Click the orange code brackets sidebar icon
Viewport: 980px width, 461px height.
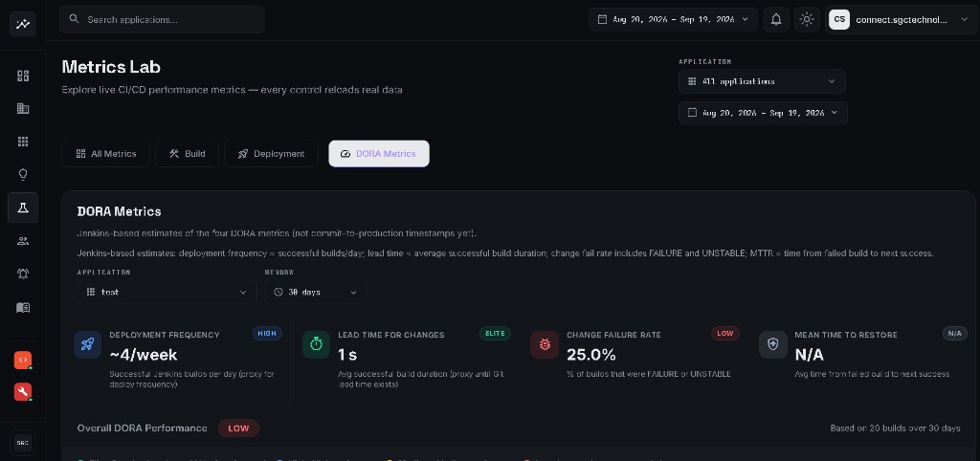point(23,360)
